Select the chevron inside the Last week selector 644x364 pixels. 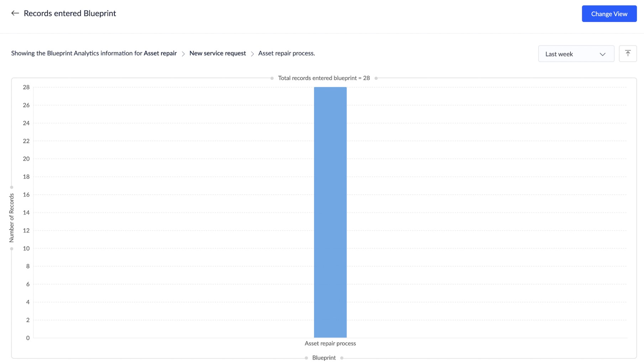pyautogui.click(x=602, y=54)
